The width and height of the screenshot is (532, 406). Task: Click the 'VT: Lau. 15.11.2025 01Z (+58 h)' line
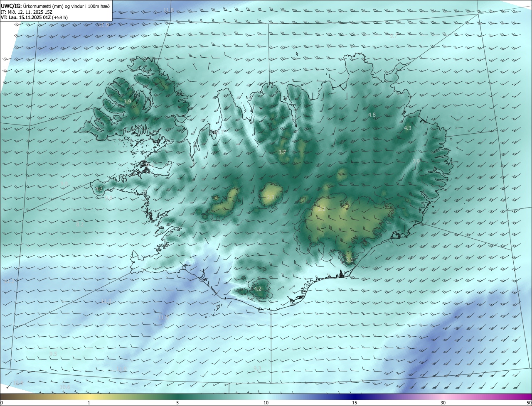pyautogui.click(x=34, y=17)
